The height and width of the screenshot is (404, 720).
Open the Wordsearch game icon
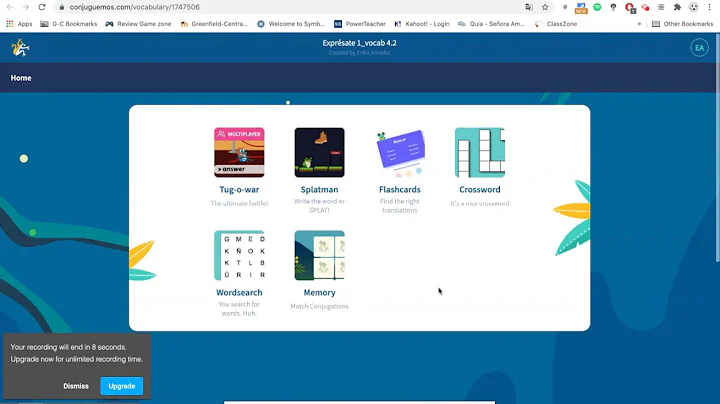tap(239, 255)
